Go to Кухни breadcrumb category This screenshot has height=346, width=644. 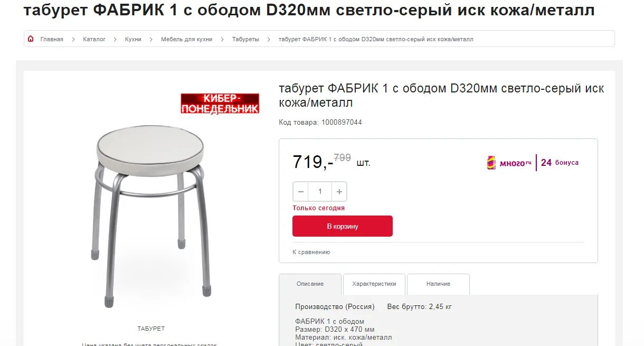[133, 40]
